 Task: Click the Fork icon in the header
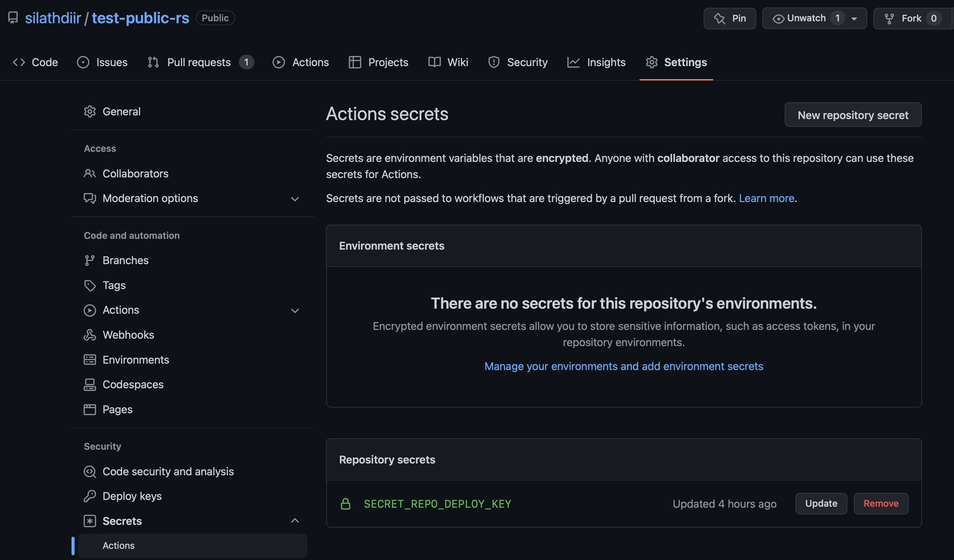889,19
